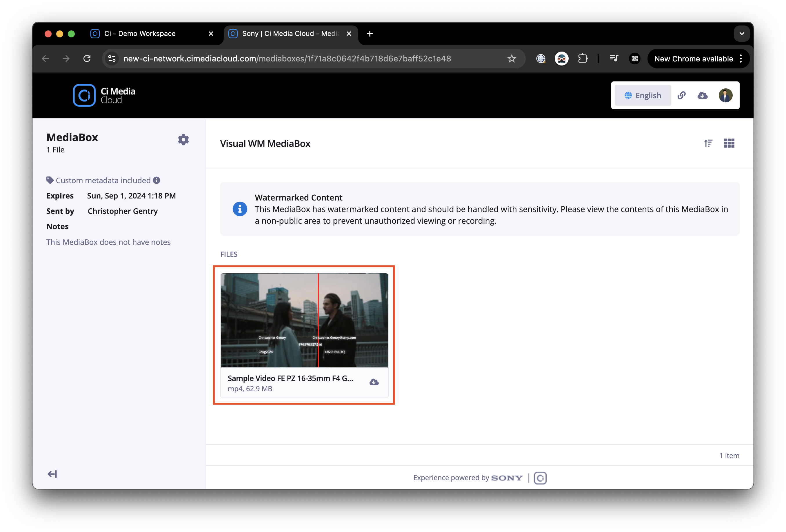Screen dimensions: 786x532
Task: Go back in browser history
Action: [x=45, y=59]
